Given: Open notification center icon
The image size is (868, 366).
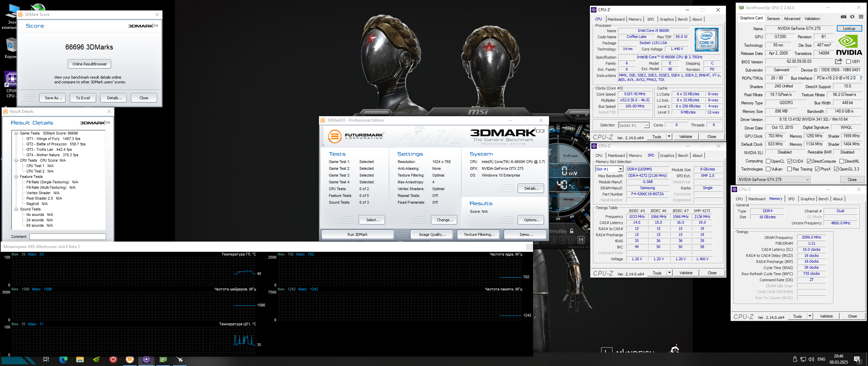Looking at the screenshot, I should (x=857, y=360).
